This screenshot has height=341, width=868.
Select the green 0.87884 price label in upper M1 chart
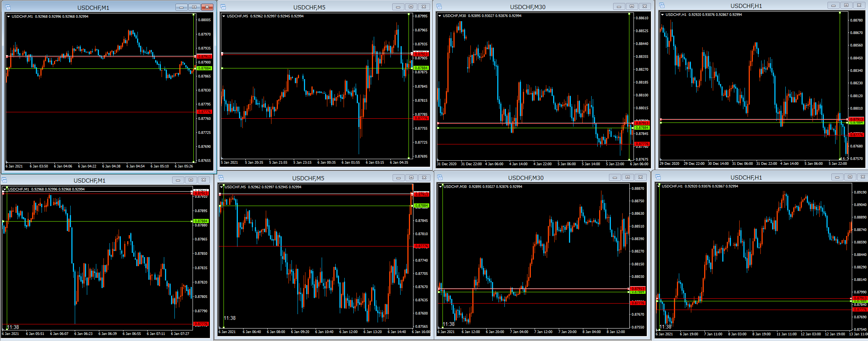pyautogui.click(x=204, y=68)
